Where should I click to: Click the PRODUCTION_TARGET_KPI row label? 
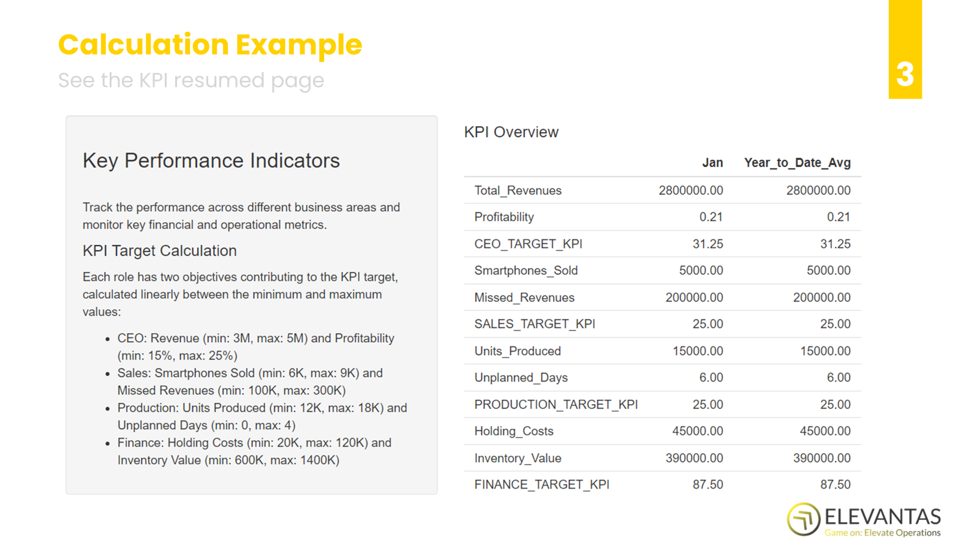click(x=556, y=405)
